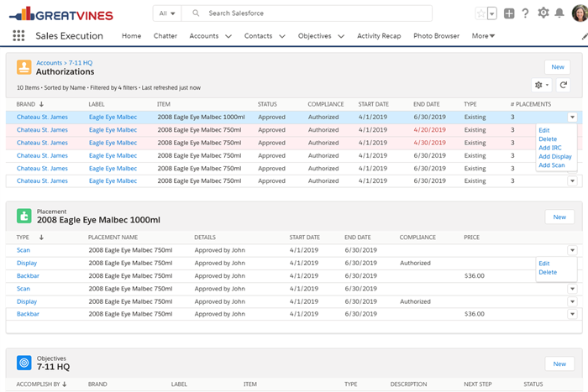
Task: Open the help question mark icon
Action: (x=526, y=13)
